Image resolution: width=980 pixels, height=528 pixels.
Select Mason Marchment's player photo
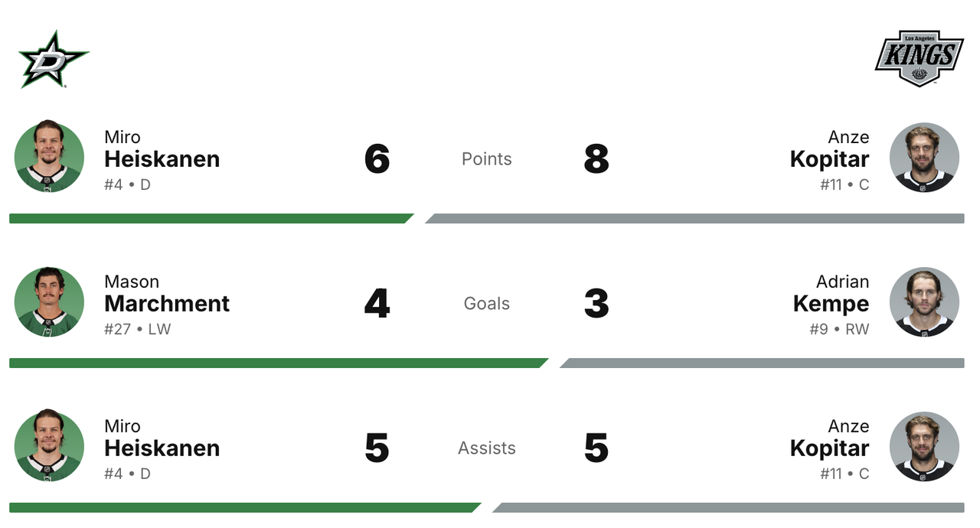(49, 302)
